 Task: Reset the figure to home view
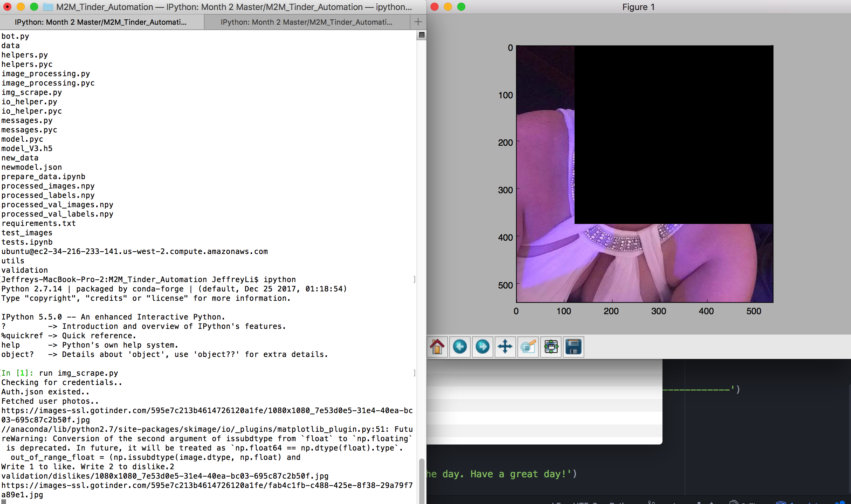click(x=437, y=347)
